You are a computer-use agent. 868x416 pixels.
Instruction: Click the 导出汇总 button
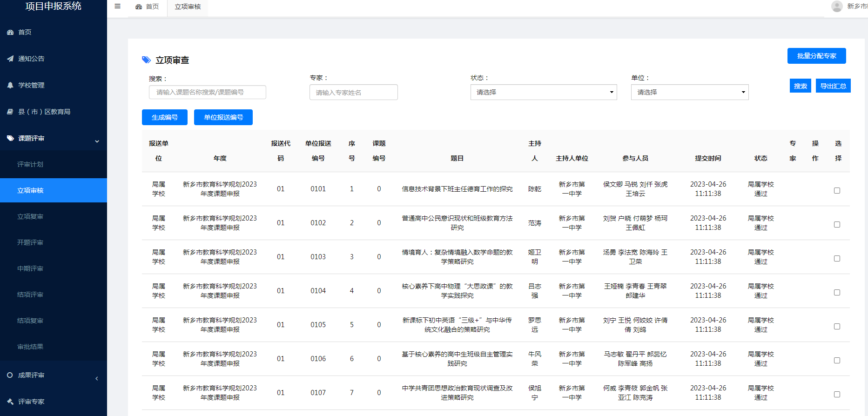point(833,86)
